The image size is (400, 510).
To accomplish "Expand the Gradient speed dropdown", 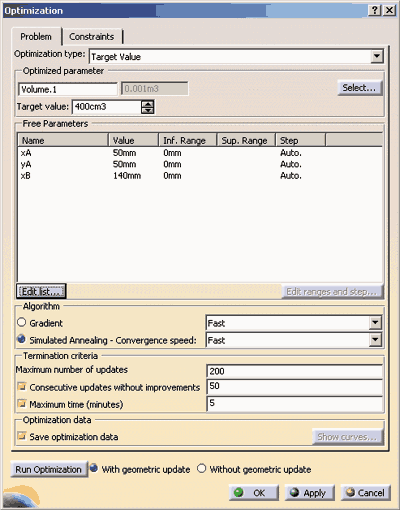I will pyautogui.click(x=375, y=323).
